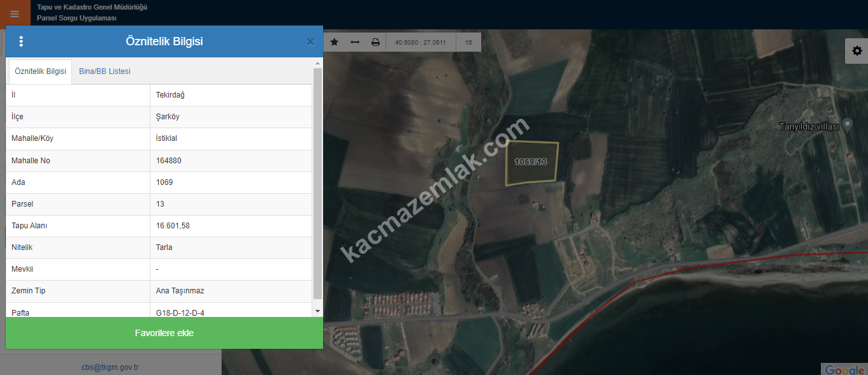
Task: Select parcel 1069/13 on the map
Action: click(x=532, y=163)
